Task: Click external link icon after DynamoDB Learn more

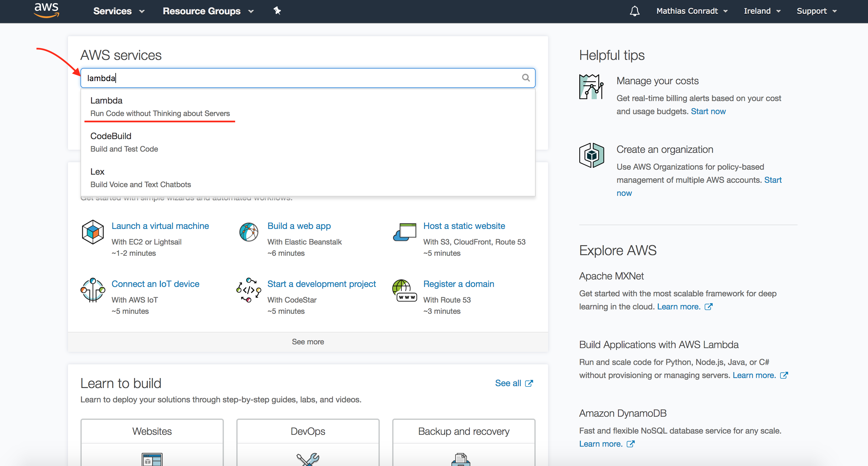Action: coord(630,444)
